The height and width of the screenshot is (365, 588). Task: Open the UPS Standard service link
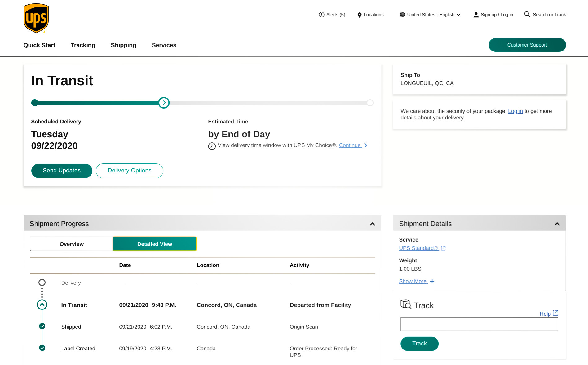coord(418,248)
